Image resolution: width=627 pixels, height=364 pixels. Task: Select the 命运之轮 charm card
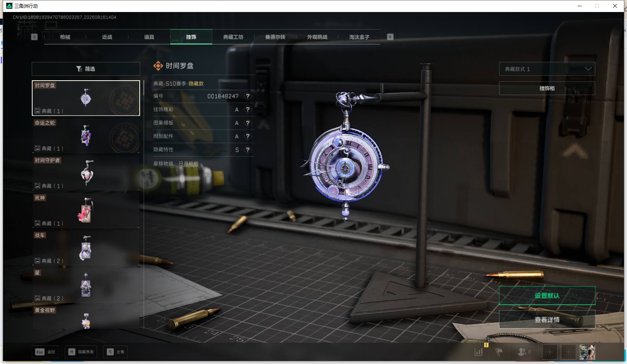tap(86, 136)
